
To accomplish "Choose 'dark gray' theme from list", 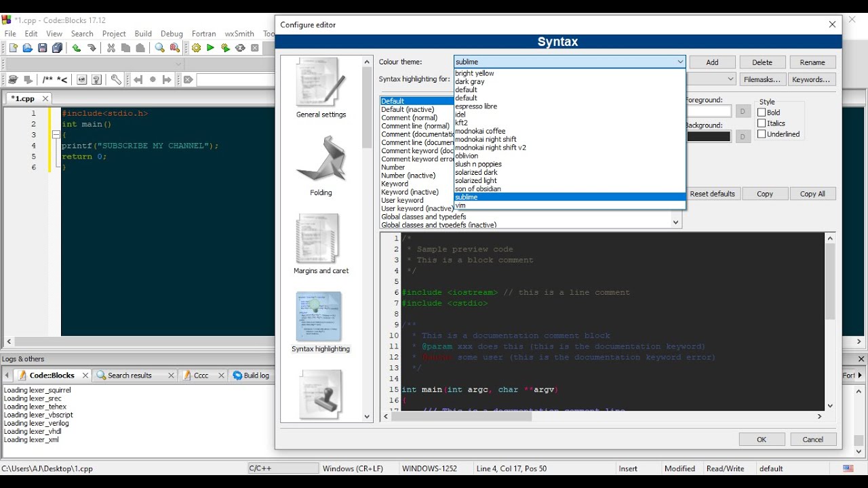I will point(570,81).
